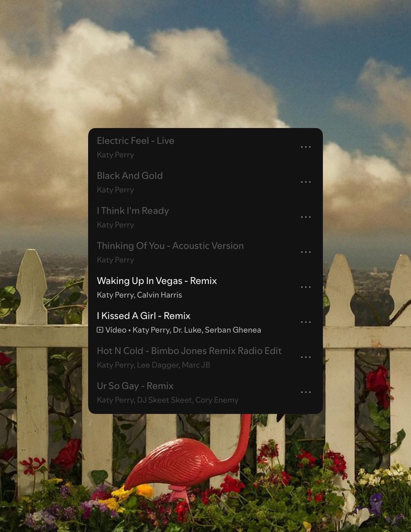Open more options for Hot N Cold remix
This screenshot has height=532, width=411.
[x=305, y=357]
